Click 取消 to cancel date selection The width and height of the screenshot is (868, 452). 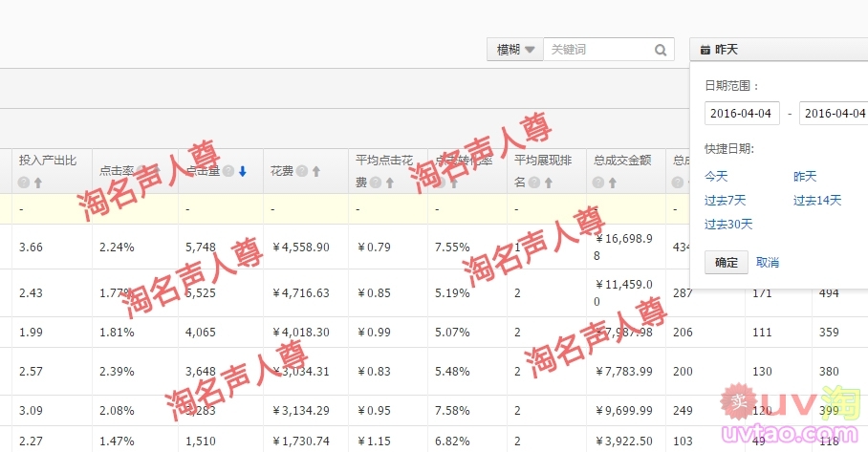768,263
